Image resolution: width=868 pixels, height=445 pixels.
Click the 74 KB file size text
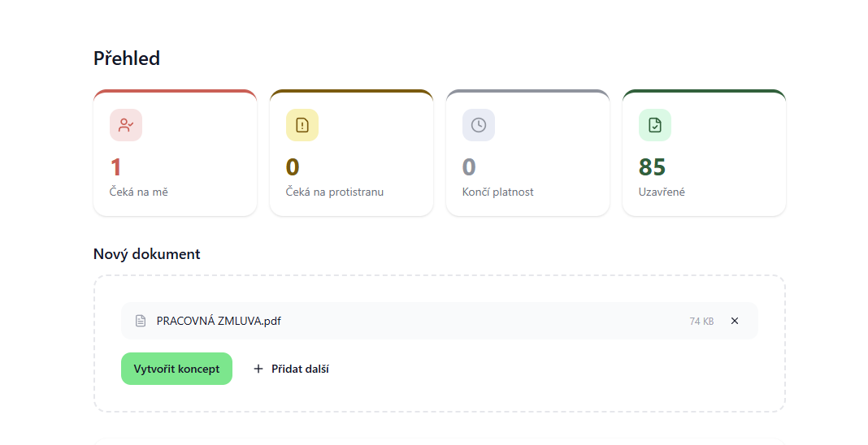(x=701, y=322)
